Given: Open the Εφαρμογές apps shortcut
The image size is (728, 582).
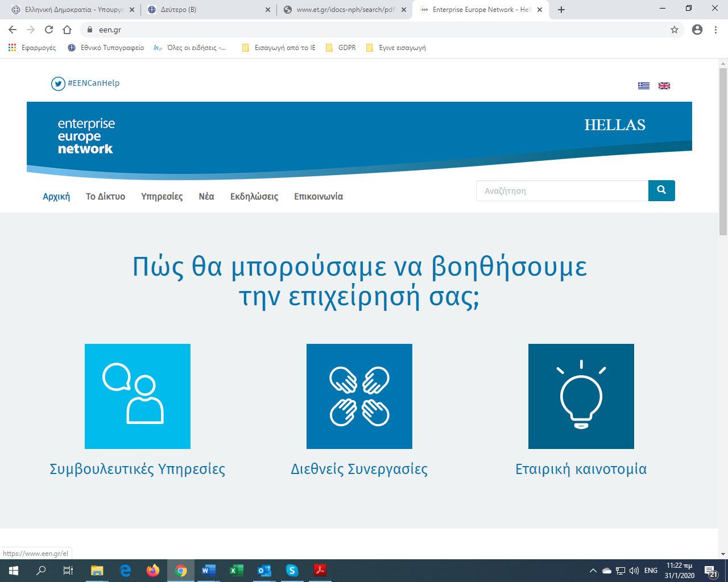Looking at the screenshot, I should pos(32,48).
